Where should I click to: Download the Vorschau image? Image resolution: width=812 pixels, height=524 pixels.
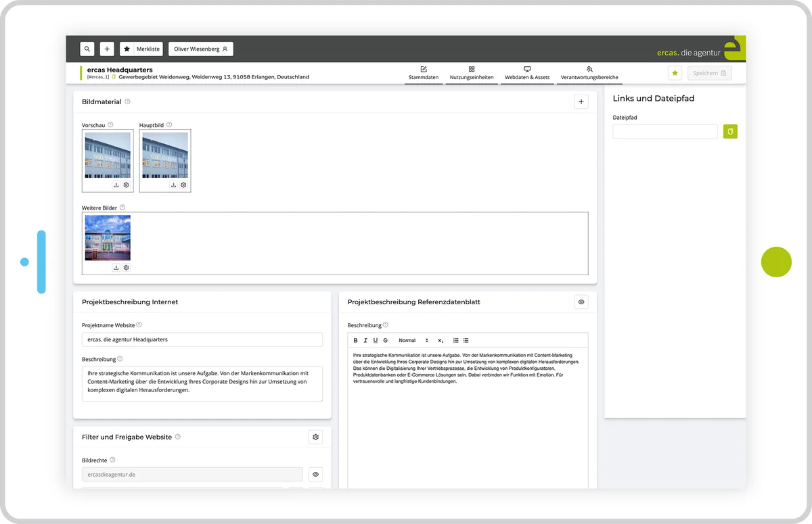[116, 184]
